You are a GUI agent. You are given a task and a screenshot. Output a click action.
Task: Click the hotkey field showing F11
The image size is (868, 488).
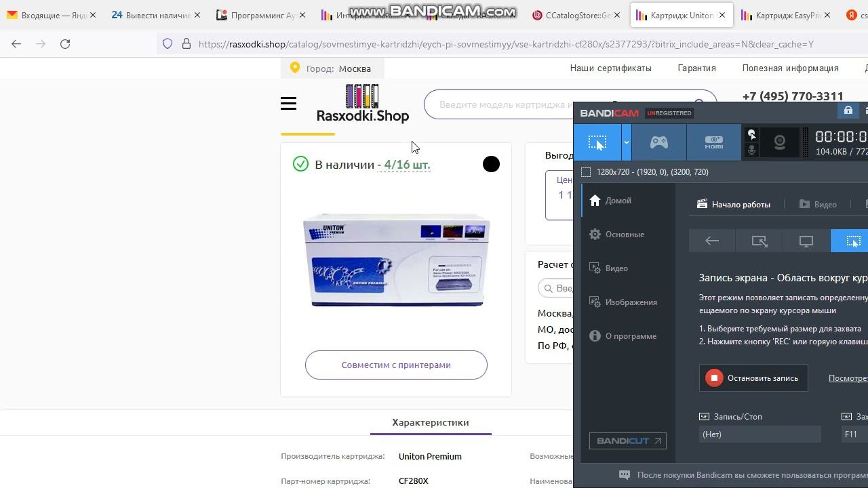click(854, 434)
